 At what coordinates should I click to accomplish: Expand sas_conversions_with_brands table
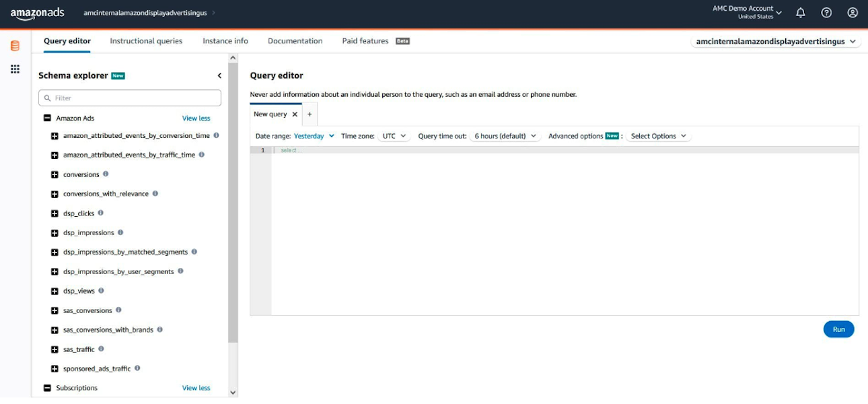[55, 331]
